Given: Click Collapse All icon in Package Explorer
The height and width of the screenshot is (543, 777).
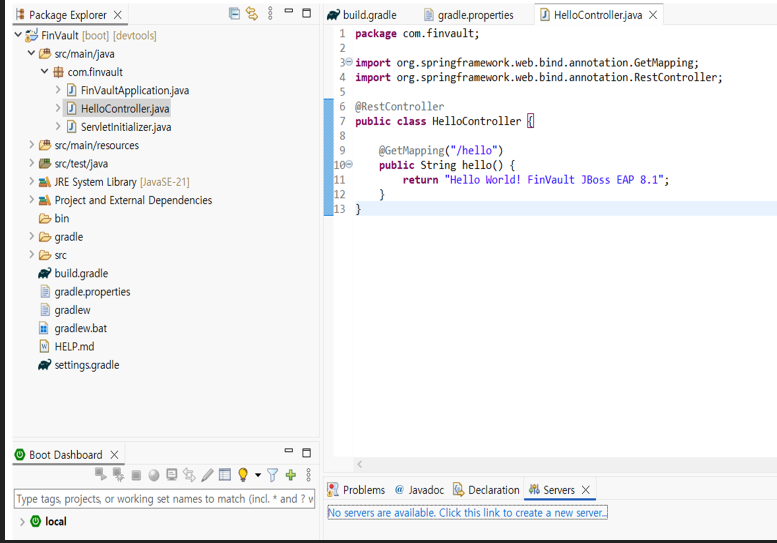Looking at the screenshot, I should click(234, 13).
